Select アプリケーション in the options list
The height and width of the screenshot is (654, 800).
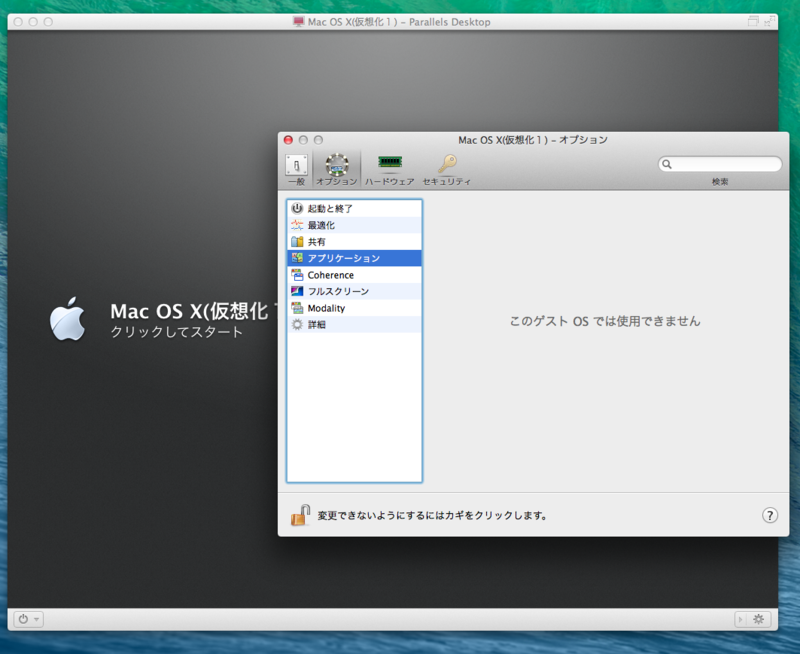(x=354, y=258)
